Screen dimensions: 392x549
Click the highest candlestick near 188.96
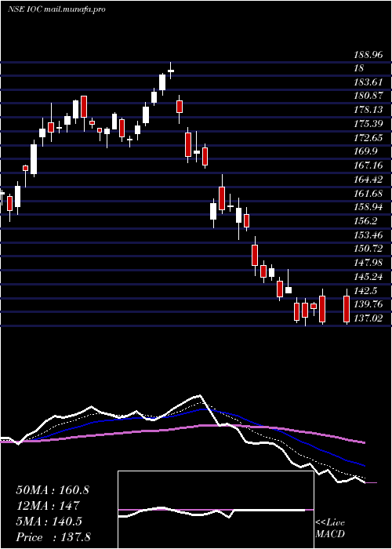(171, 71)
